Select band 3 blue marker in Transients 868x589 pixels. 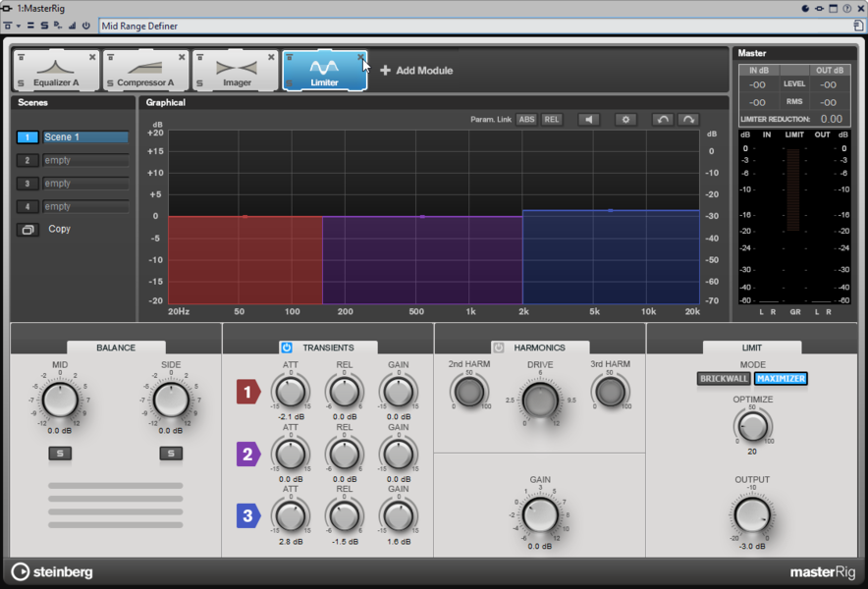248,515
